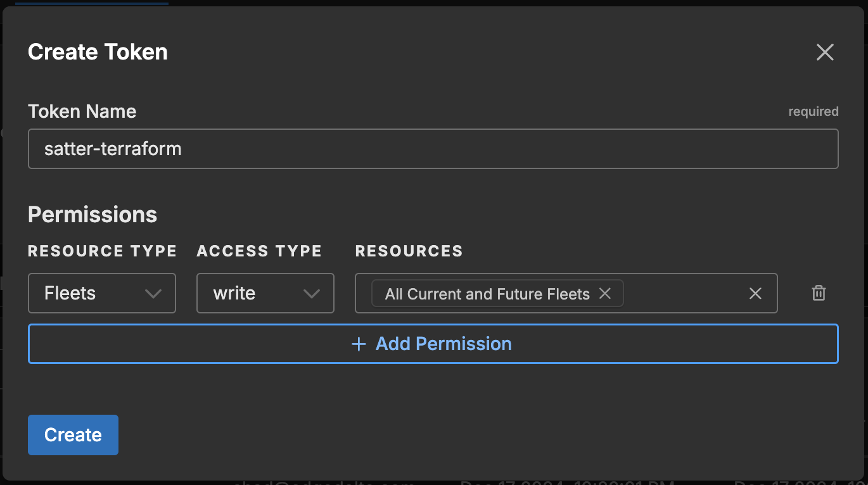868x485 pixels.
Task: Click the plus icon beside Add Permission
Action: (x=359, y=344)
